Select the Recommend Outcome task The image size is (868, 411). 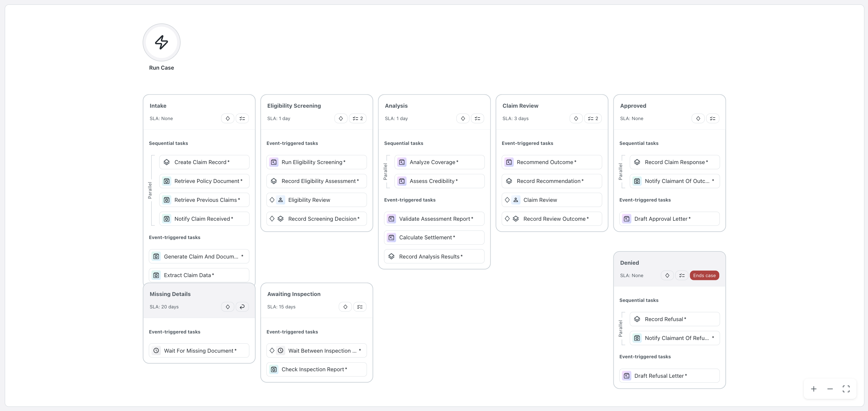pyautogui.click(x=552, y=162)
